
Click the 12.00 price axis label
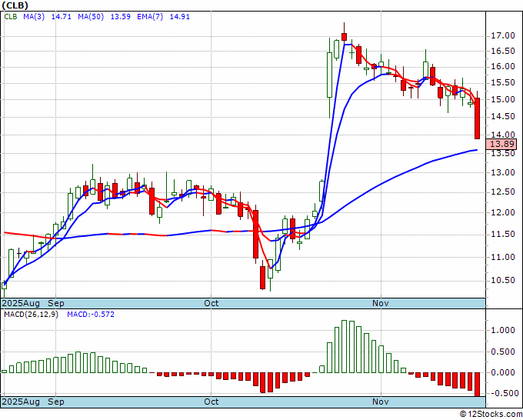(x=503, y=212)
